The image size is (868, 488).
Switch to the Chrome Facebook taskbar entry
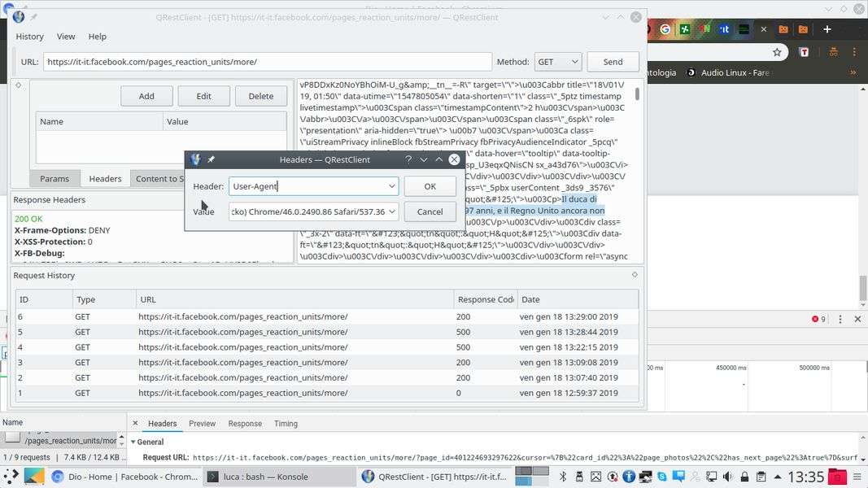(124, 477)
